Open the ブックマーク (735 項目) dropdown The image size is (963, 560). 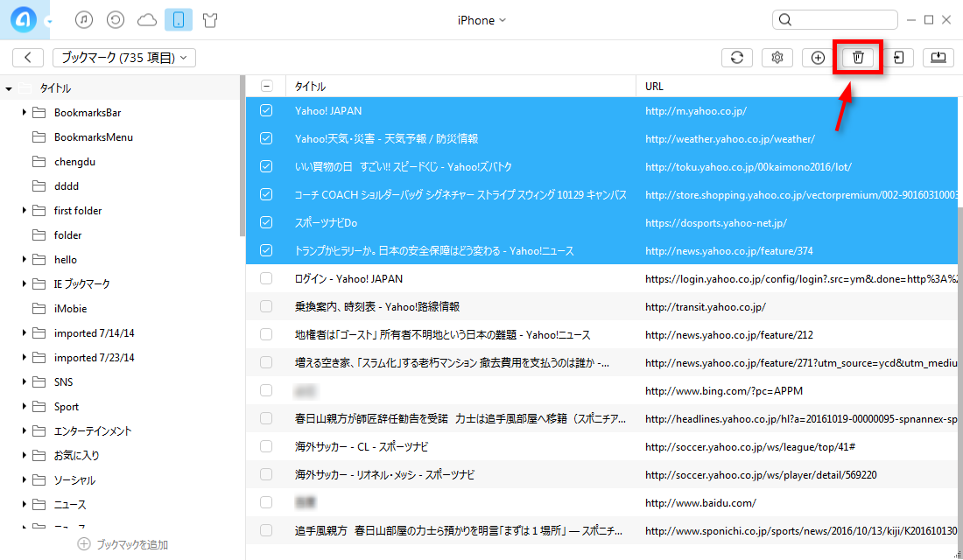point(124,57)
